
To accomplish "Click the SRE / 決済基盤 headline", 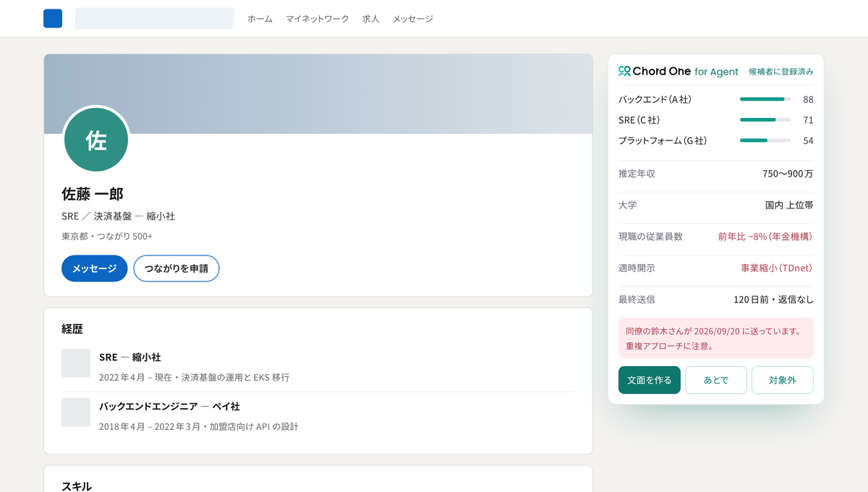I will tap(118, 216).
